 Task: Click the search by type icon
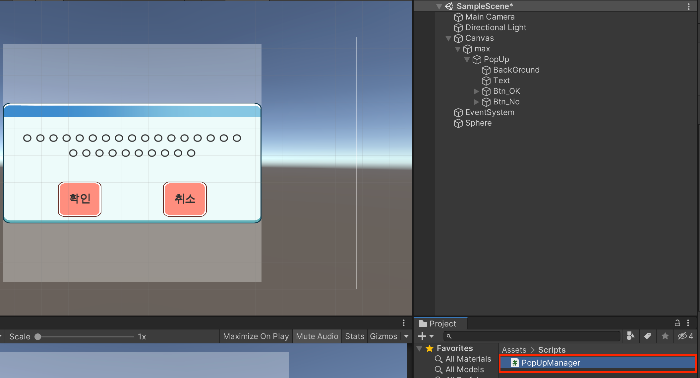pos(630,336)
